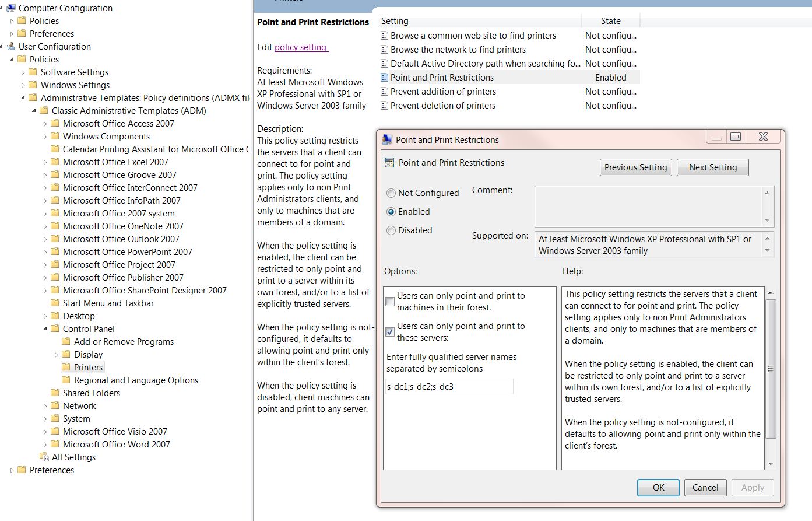Sort list by Setting column header
The height and width of the screenshot is (521, 812).
coord(480,21)
